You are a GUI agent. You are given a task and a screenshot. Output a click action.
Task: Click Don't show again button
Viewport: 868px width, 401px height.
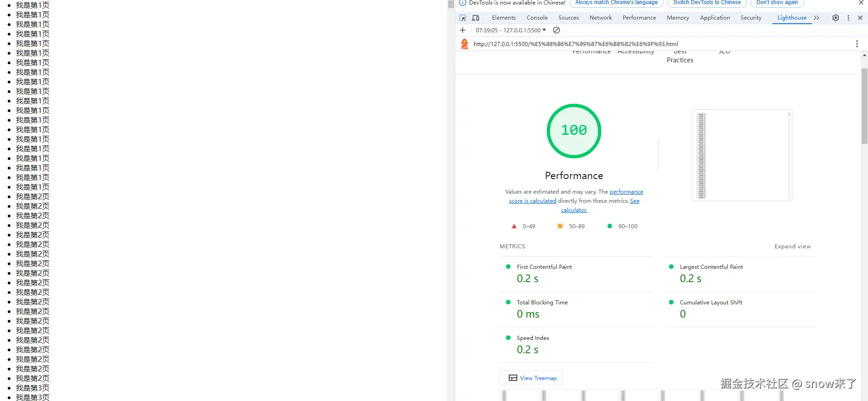point(777,2)
